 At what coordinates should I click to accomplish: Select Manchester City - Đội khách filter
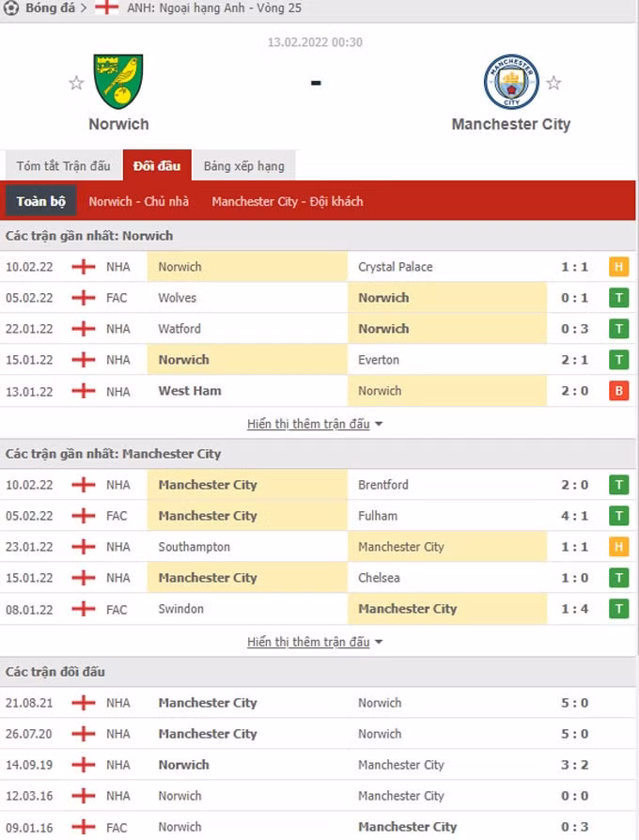coord(288,201)
